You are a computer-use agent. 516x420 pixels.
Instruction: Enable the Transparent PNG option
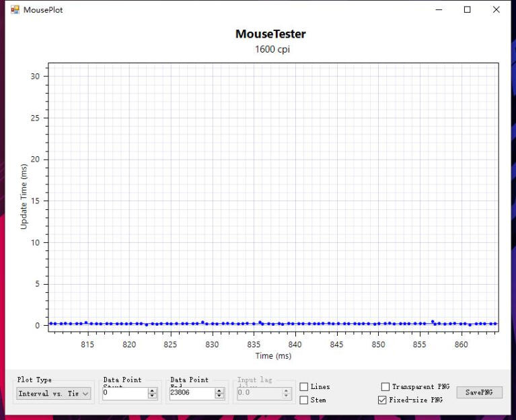tap(385, 387)
